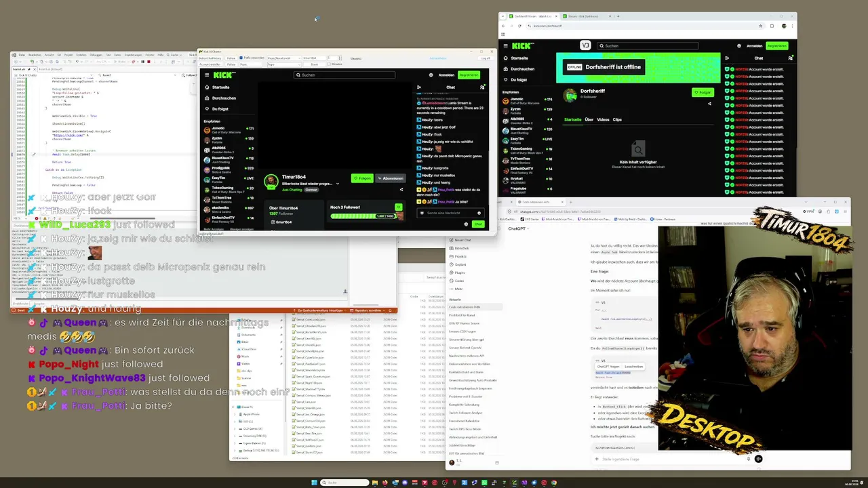Click Anmelden on Dorfsheriff Kick page

pyautogui.click(x=754, y=46)
